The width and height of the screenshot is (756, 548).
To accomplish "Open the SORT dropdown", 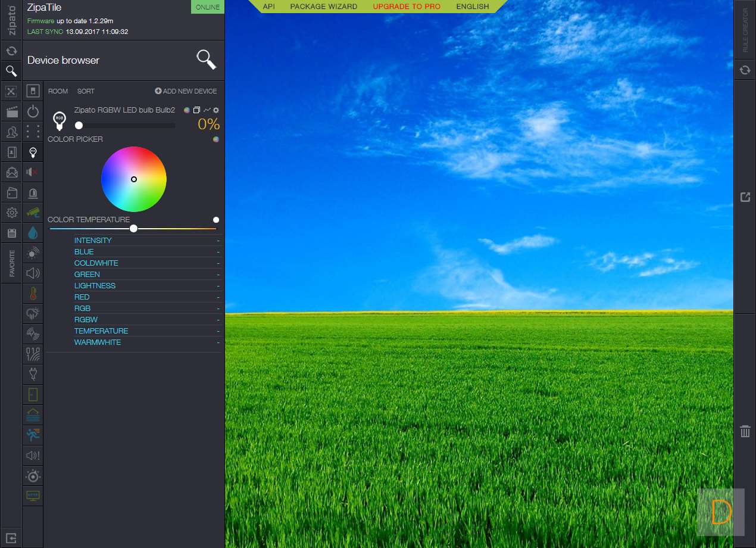I will tap(86, 91).
